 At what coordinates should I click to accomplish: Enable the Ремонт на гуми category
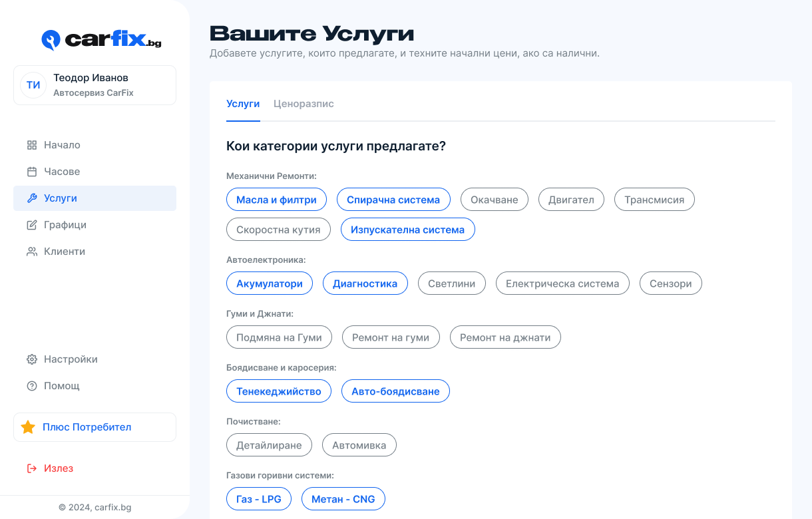tap(391, 337)
